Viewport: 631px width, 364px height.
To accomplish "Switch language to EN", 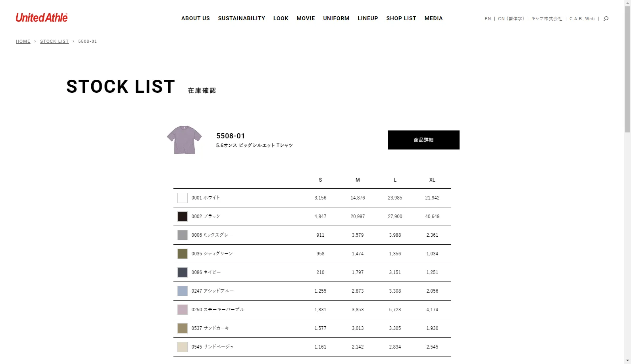I will 488,19.
